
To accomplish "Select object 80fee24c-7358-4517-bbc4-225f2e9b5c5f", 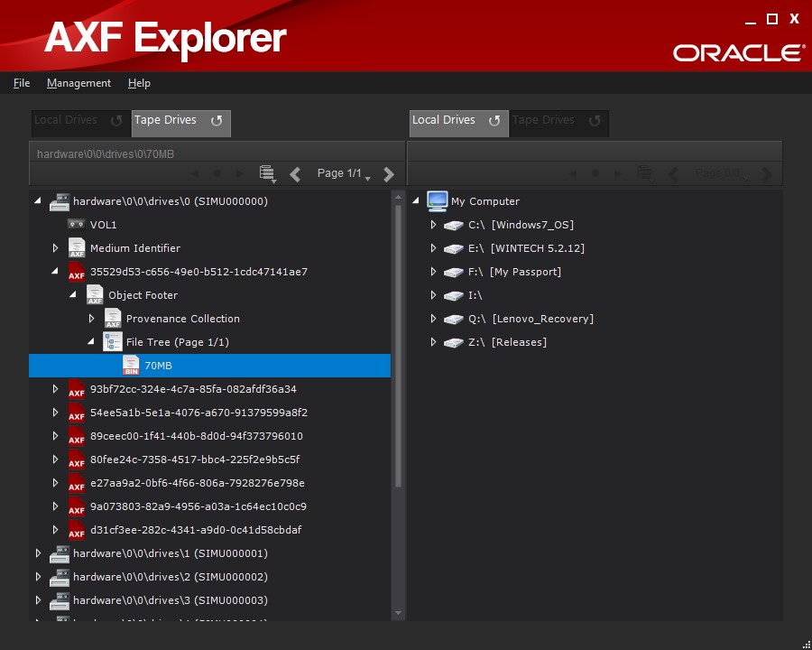I will click(x=195, y=460).
